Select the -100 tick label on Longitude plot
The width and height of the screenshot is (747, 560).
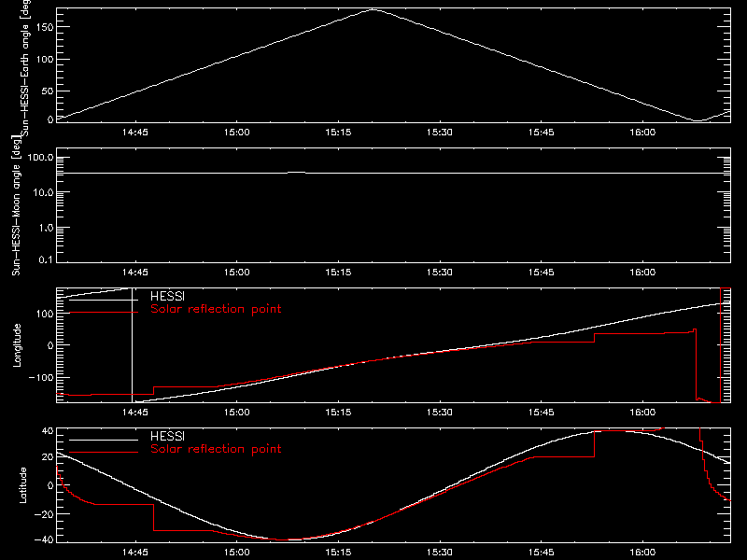point(41,377)
